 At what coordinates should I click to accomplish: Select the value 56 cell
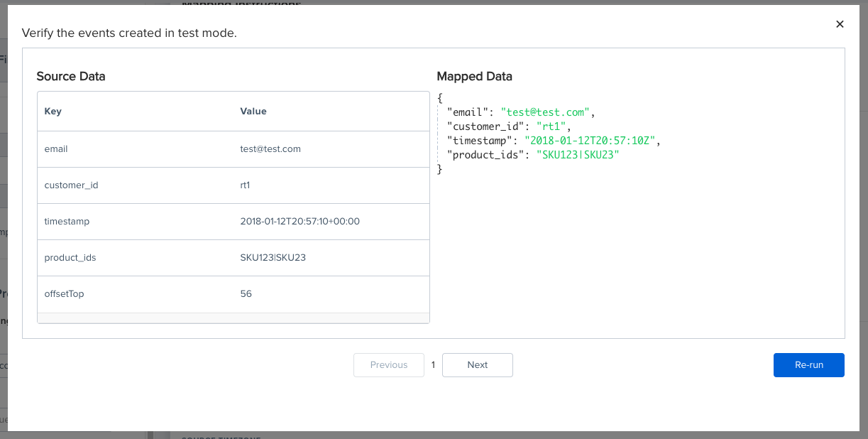coord(331,294)
